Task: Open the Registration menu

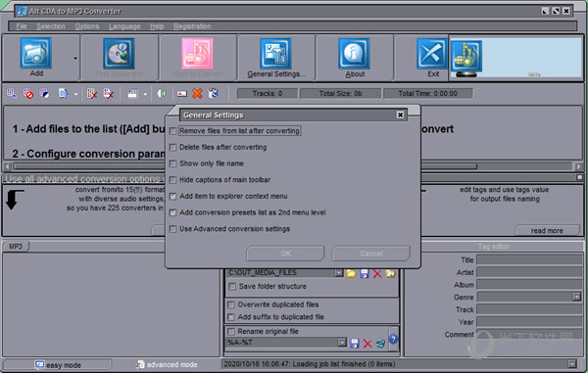Action: point(192,26)
